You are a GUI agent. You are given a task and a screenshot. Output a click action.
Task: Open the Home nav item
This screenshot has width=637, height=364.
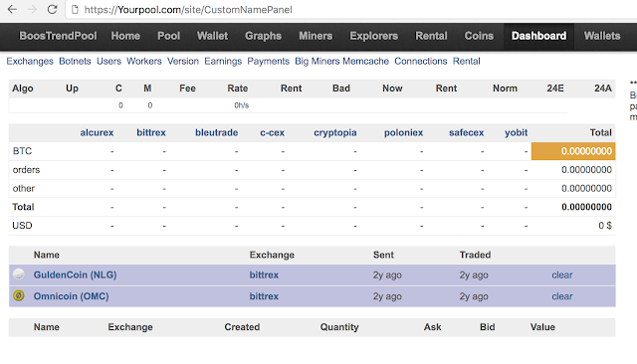coord(125,36)
